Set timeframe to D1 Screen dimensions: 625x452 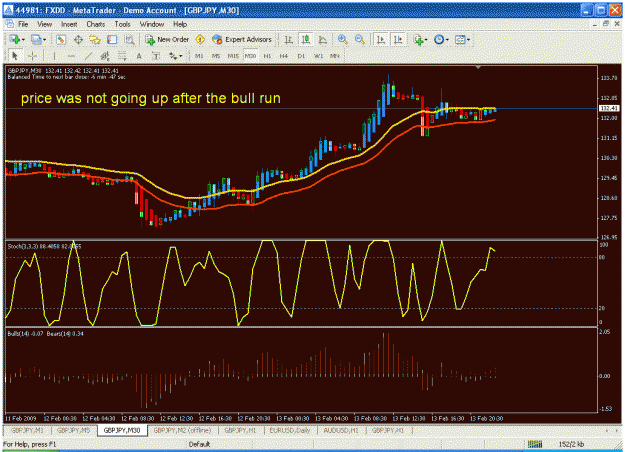point(301,56)
